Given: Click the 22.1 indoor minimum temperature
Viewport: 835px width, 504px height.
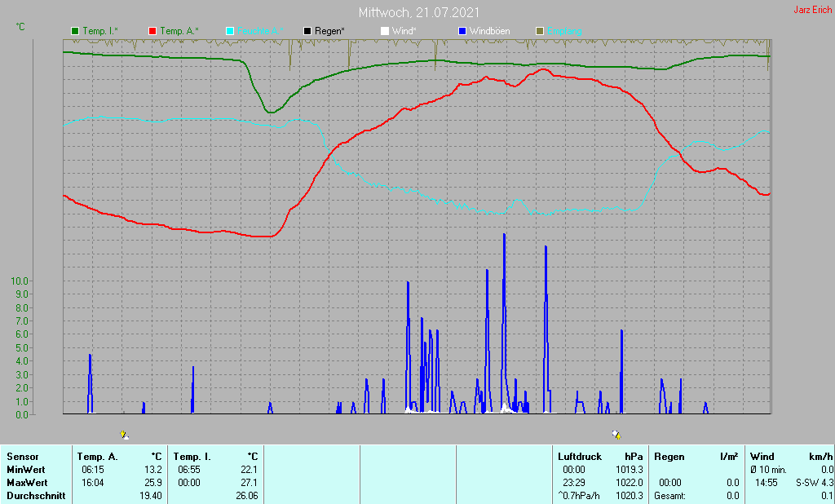Looking at the screenshot, I should point(250,470).
